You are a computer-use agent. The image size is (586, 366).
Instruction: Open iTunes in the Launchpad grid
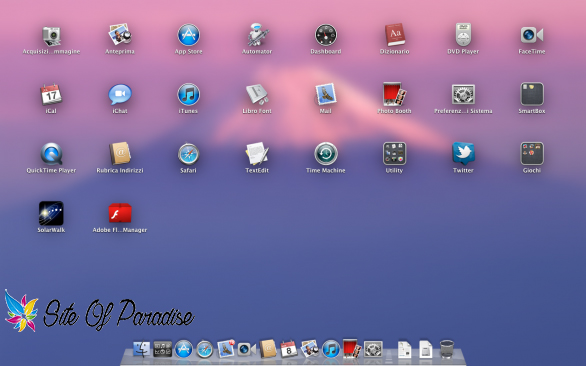click(x=188, y=94)
